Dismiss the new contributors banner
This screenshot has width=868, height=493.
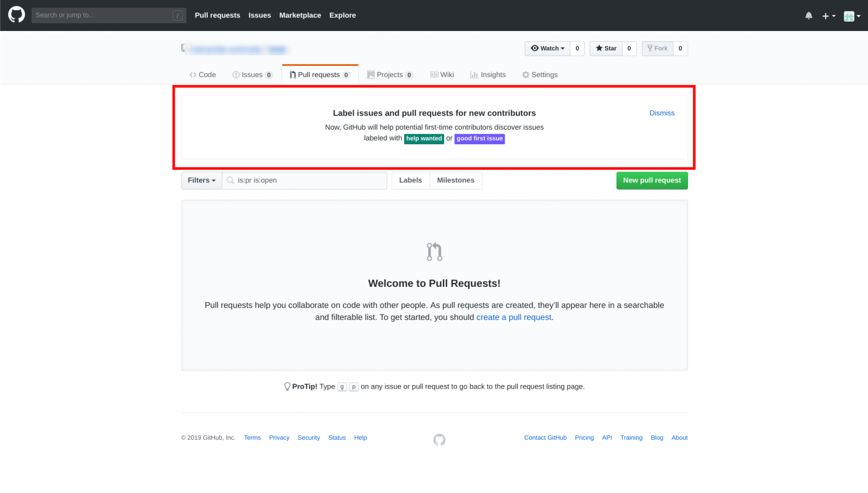(x=662, y=113)
